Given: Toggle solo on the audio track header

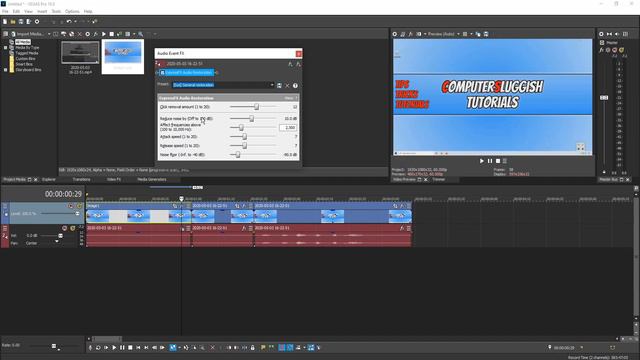Looking at the screenshot, I should coord(73,228).
